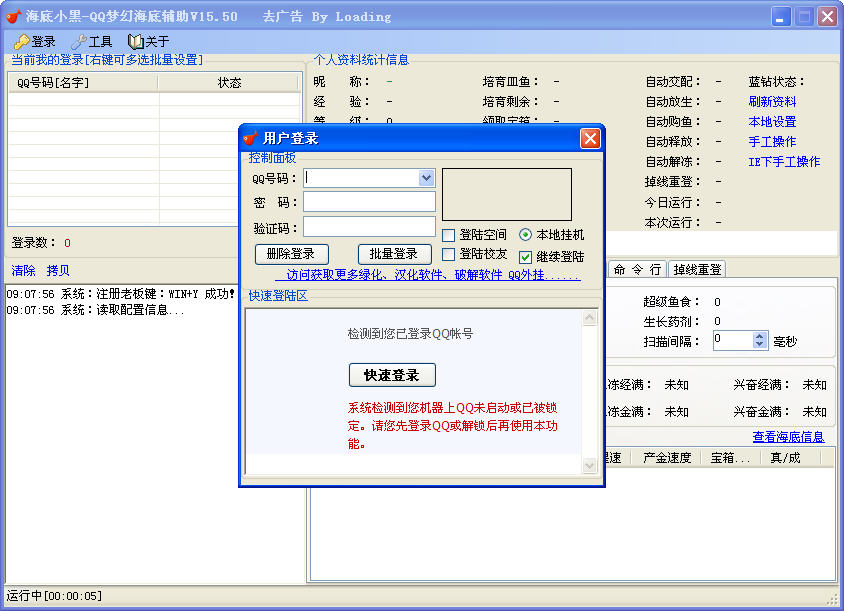This screenshot has width=844, height=611.
Task: Click into the 密码 password field
Action: pos(369,202)
